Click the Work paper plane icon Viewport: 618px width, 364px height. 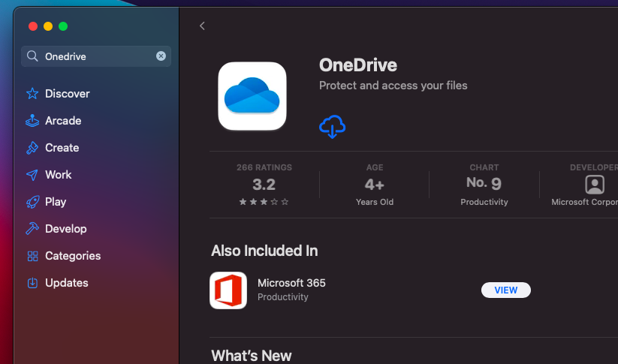[x=32, y=175]
